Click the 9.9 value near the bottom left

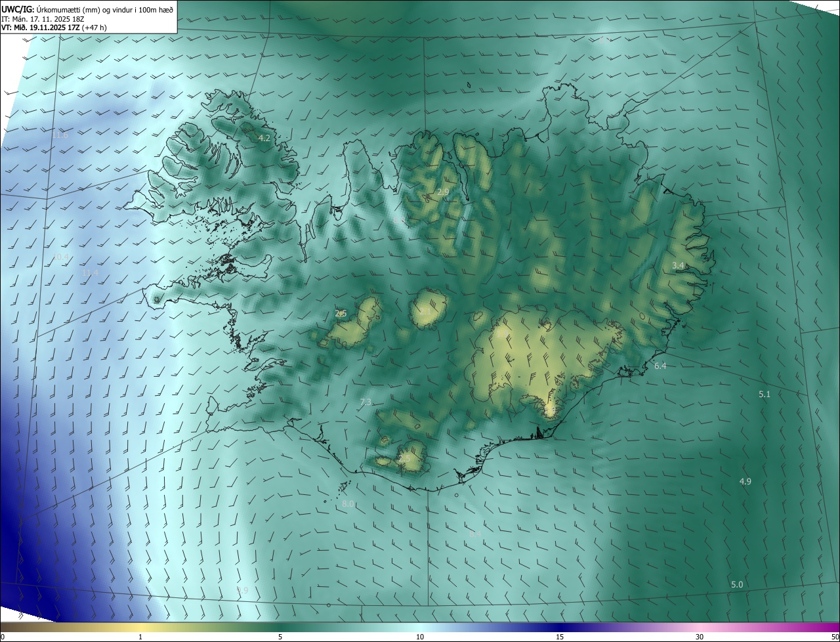(x=242, y=590)
